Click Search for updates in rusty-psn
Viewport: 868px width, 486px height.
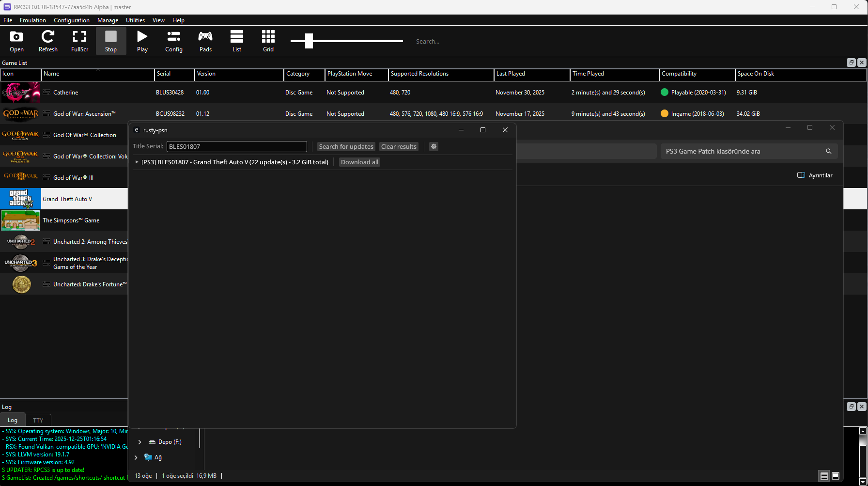click(x=346, y=146)
